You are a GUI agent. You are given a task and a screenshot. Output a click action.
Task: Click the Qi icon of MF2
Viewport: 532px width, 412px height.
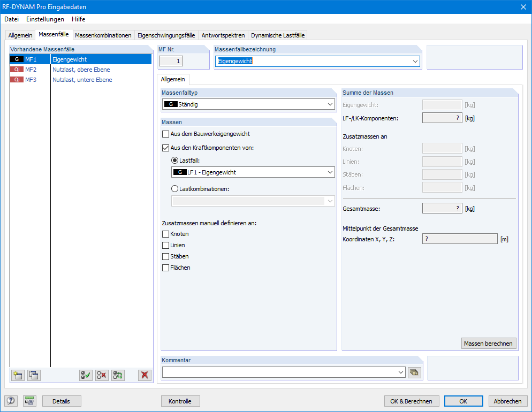pos(17,70)
